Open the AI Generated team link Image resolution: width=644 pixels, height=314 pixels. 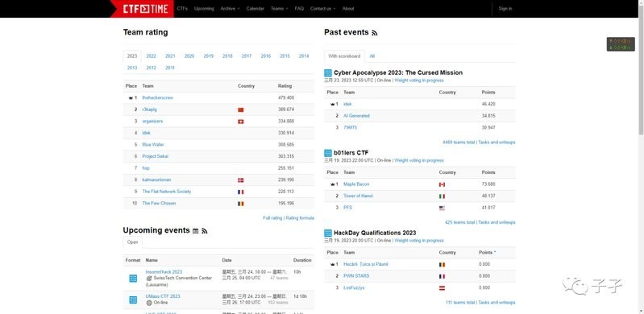pyautogui.click(x=356, y=116)
